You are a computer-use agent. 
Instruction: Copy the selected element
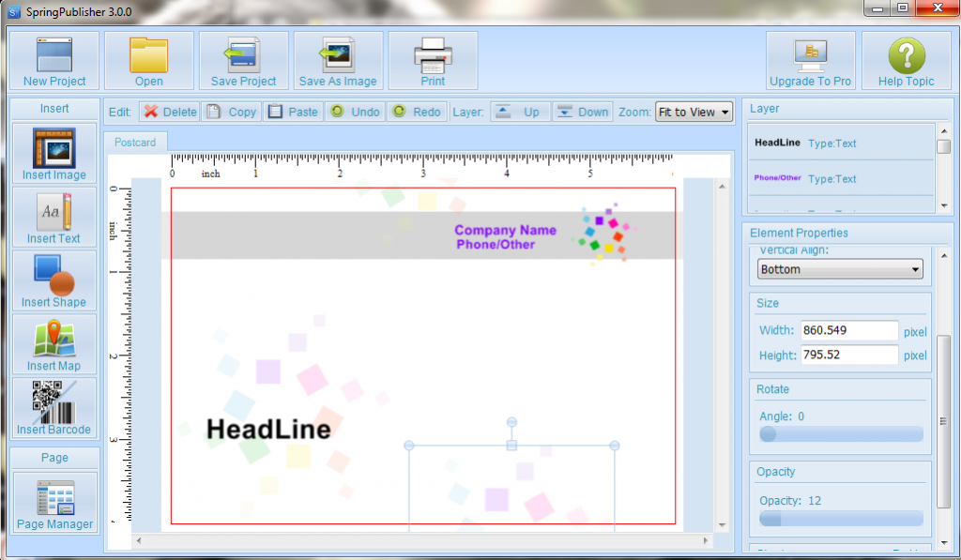231,111
